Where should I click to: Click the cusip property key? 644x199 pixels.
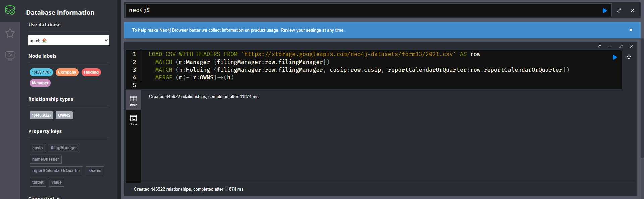click(x=37, y=148)
